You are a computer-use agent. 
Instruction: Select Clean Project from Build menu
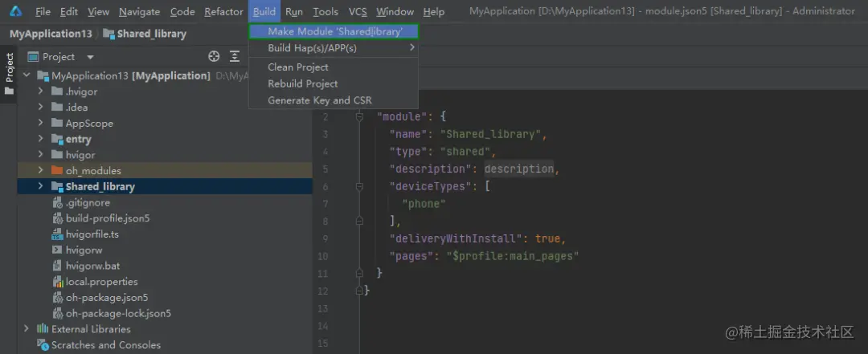tap(334, 67)
